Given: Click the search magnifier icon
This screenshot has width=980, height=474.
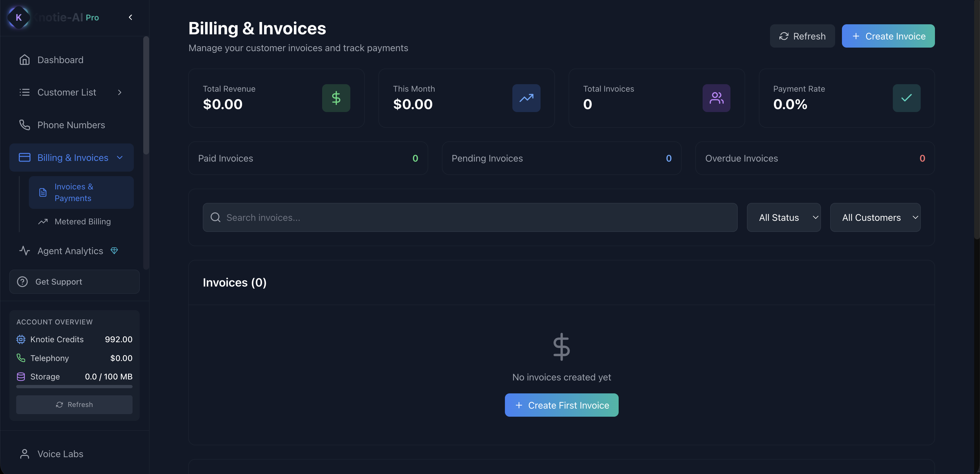Looking at the screenshot, I should [215, 218].
